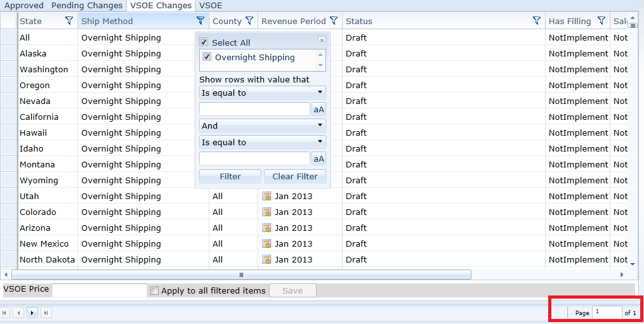Click Has Filling column filter icon
The height and width of the screenshot is (324, 644).
click(601, 21)
